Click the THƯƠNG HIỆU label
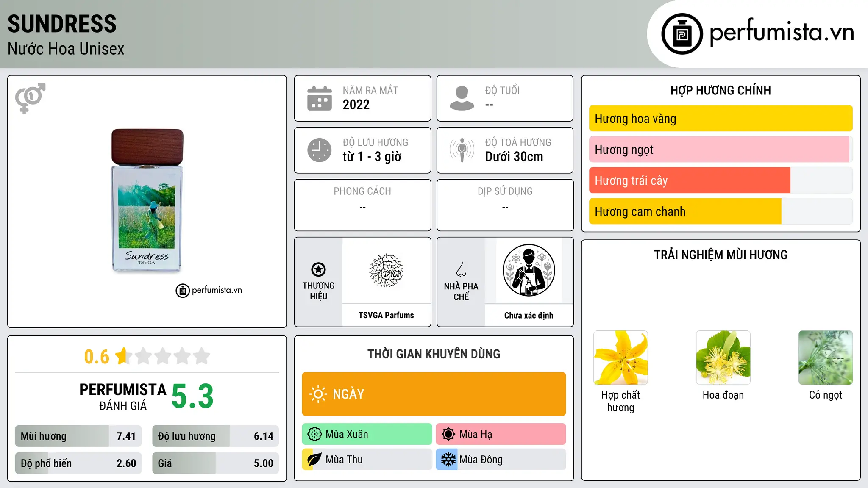Screen dimensions: 868x488 (318, 291)
